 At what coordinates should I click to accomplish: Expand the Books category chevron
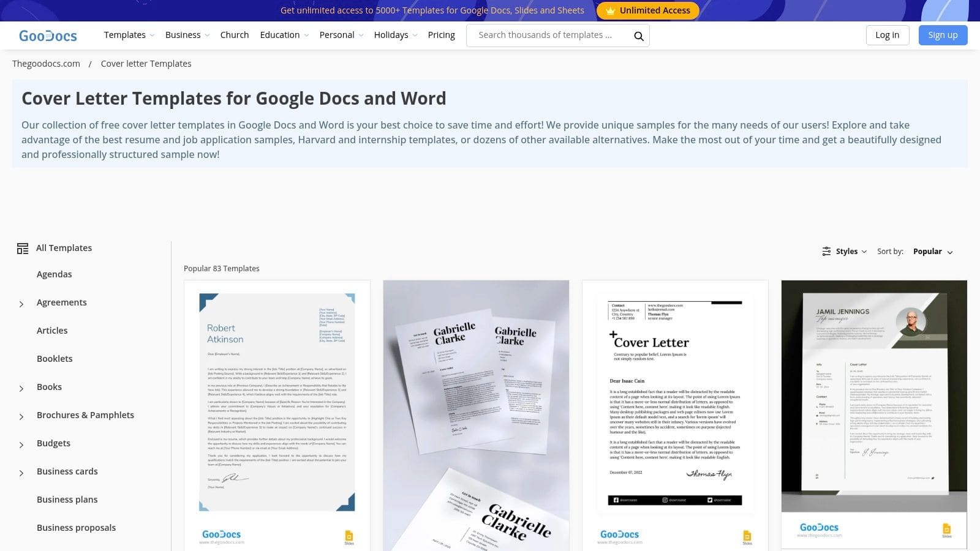[21, 388]
